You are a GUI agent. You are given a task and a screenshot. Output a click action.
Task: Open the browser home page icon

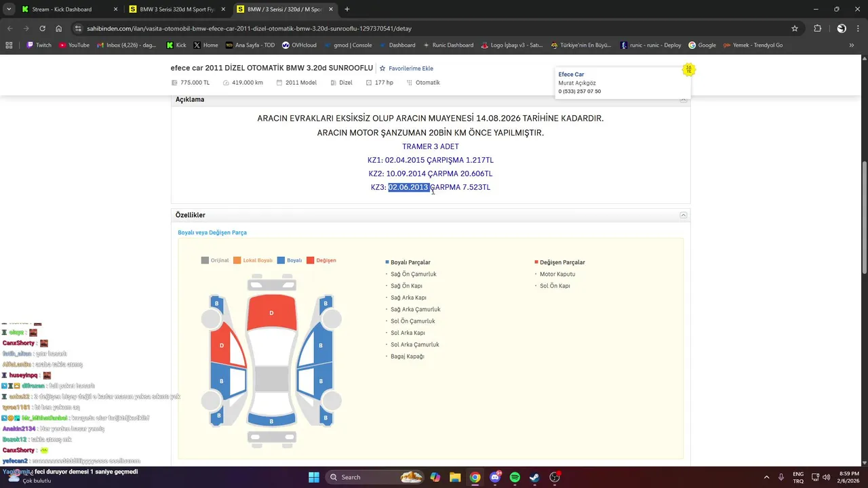(59, 28)
